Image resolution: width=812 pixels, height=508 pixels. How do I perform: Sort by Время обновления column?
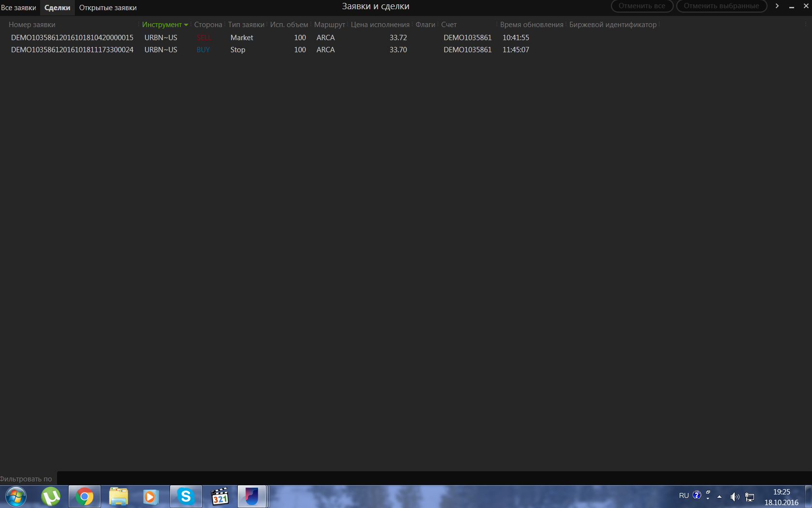coord(532,25)
